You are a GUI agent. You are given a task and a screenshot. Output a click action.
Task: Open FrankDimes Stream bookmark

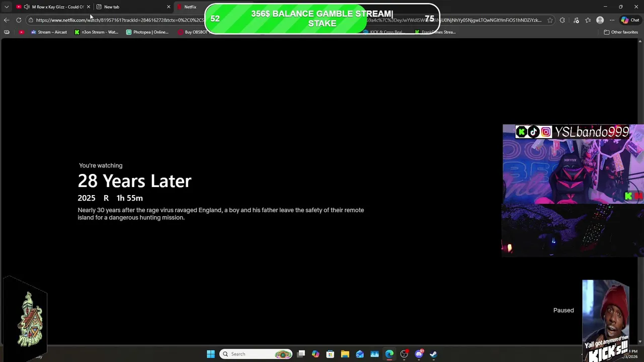[435, 32]
